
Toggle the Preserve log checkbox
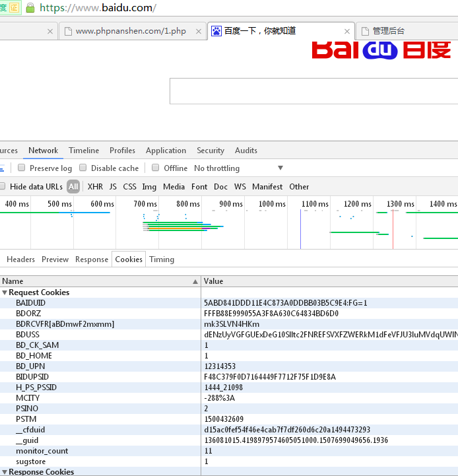click(21, 168)
